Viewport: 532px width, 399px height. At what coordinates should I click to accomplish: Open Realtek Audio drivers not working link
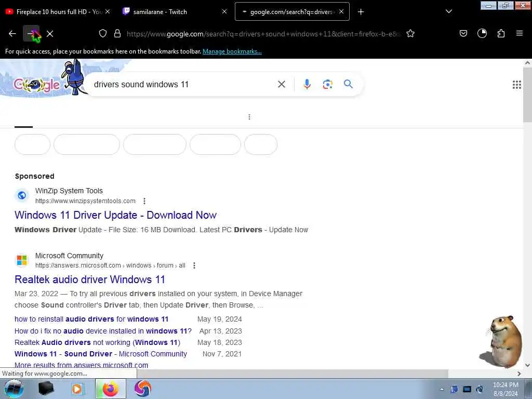tap(97, 342)
